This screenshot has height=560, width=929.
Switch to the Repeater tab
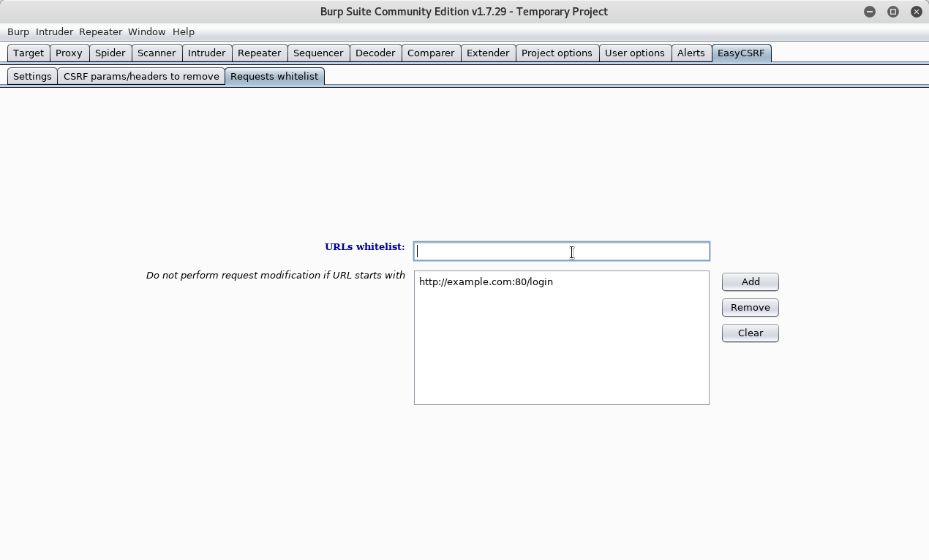(260, 53)
